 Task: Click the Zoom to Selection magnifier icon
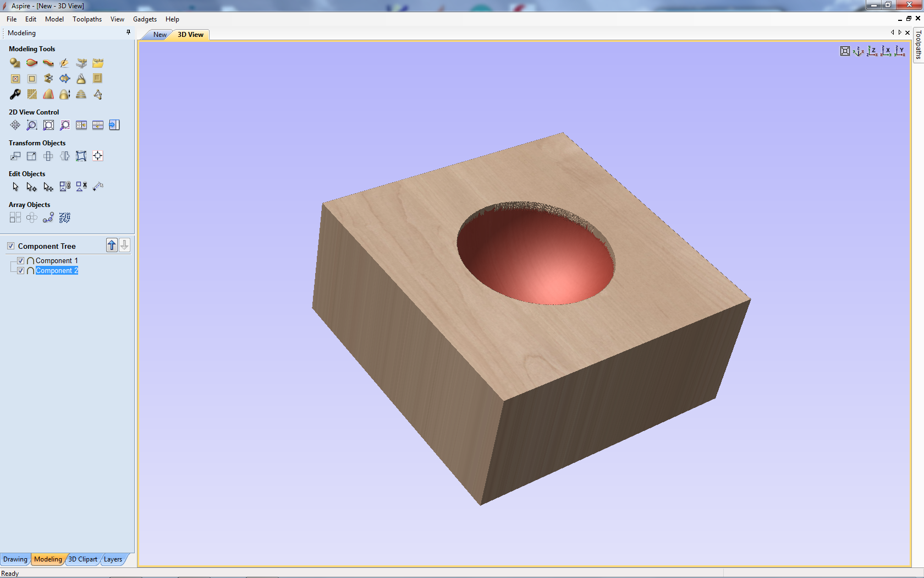pos(64,126)
